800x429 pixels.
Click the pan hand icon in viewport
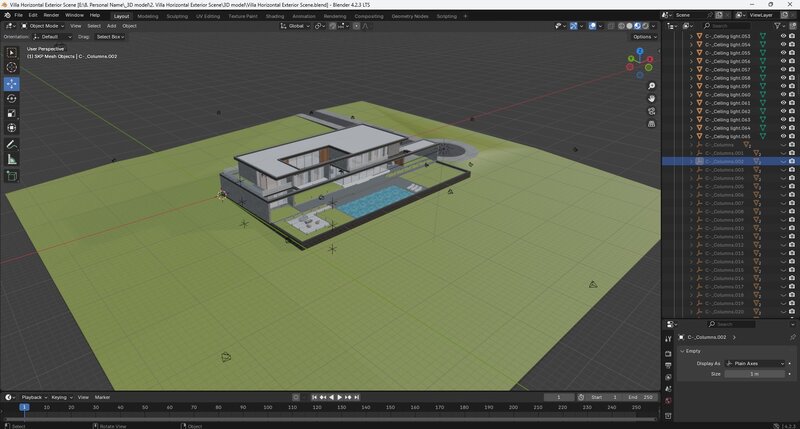[651, 98]
